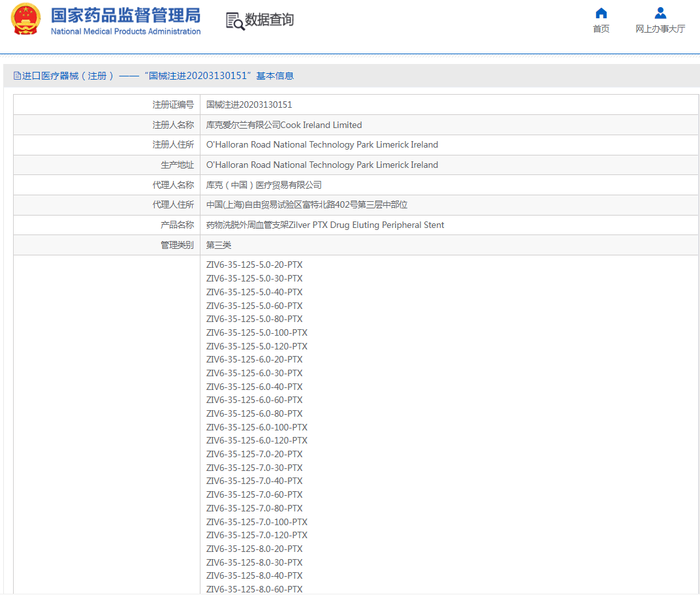700x597 pixels.
Task: Select model ZIV6-35-125-5.0-60-PTX
Action: (254, 306)
